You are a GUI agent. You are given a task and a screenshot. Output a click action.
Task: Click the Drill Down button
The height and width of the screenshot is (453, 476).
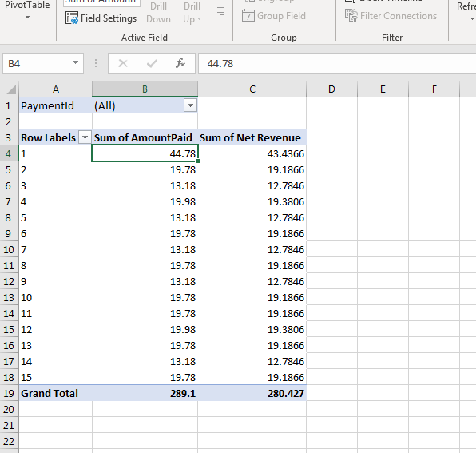click(x=158, y=13)
